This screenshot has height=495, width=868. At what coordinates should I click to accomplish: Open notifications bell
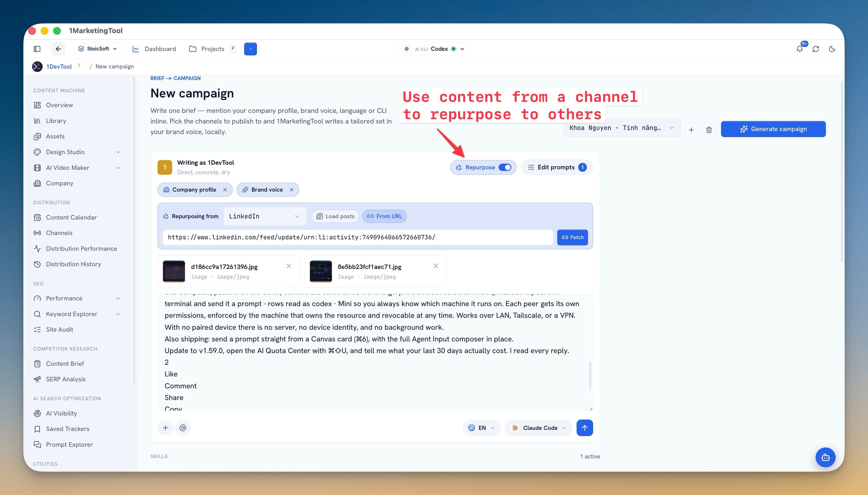tap(800, 49)
